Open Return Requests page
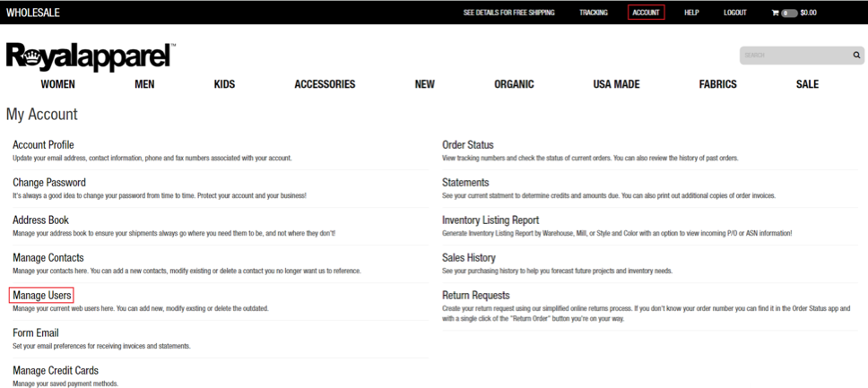The height and width of the screenshot is (388, 868). (x=476, y=295)
